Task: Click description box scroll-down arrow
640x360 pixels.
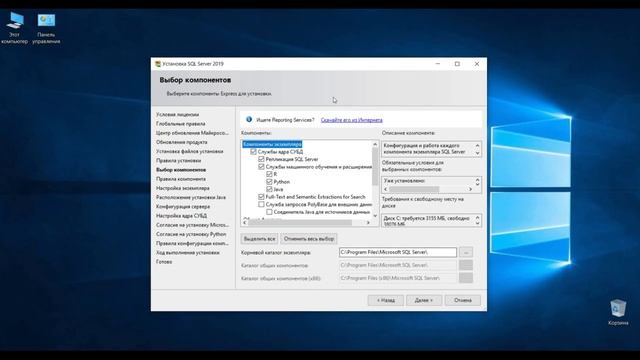Action: point(477,153)
